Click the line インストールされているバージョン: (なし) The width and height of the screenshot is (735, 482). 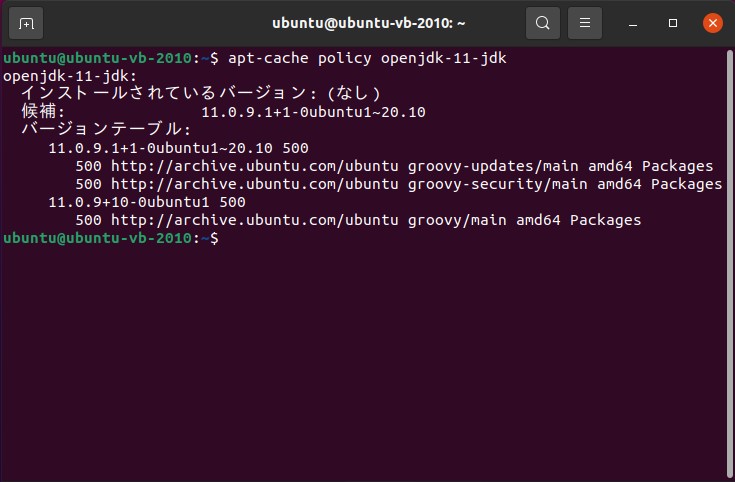click(201, 93)
